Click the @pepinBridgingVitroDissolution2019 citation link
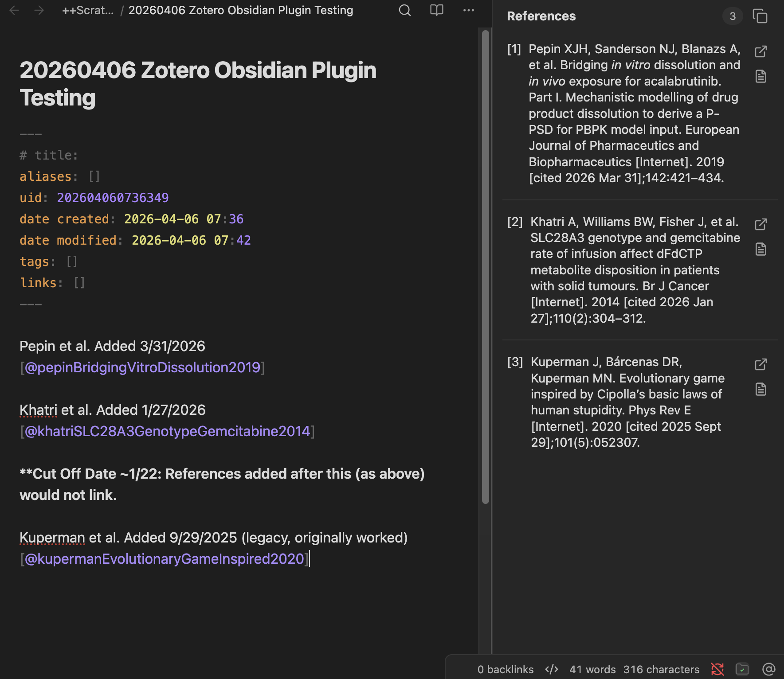Image resolution: width=784 pixels, height=679 pixels. pyautogui.click(x=142, y=367)
